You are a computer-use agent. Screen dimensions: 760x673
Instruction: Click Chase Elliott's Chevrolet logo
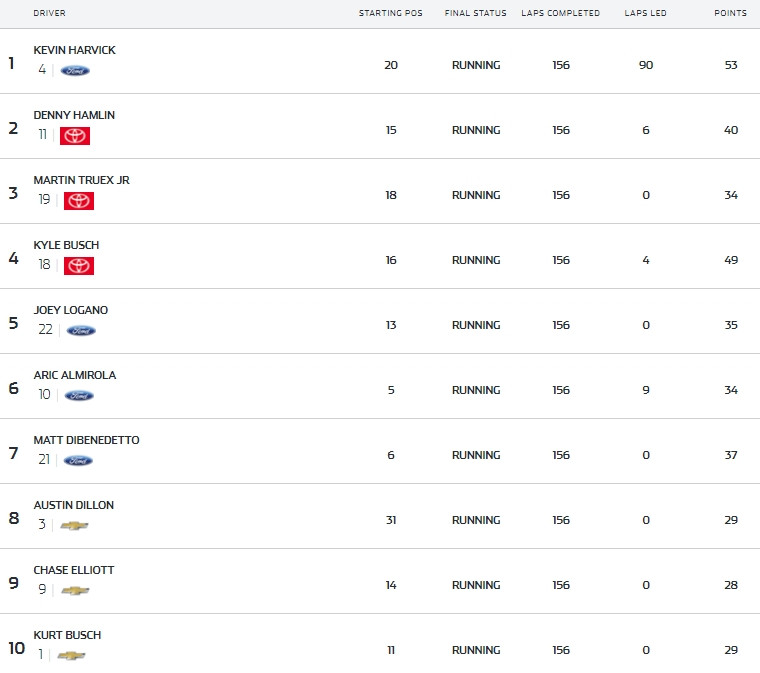point(75,590)
